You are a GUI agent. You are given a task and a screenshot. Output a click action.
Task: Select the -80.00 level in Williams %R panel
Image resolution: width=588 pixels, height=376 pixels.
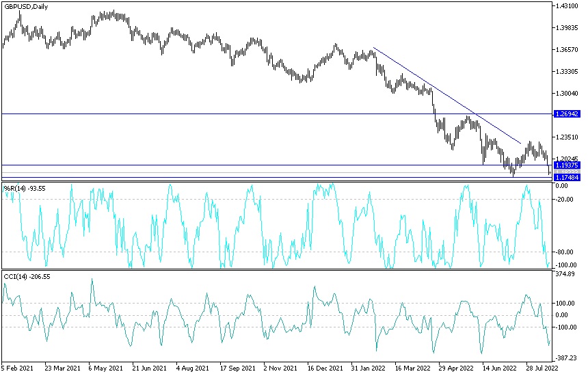click(565, 252)
